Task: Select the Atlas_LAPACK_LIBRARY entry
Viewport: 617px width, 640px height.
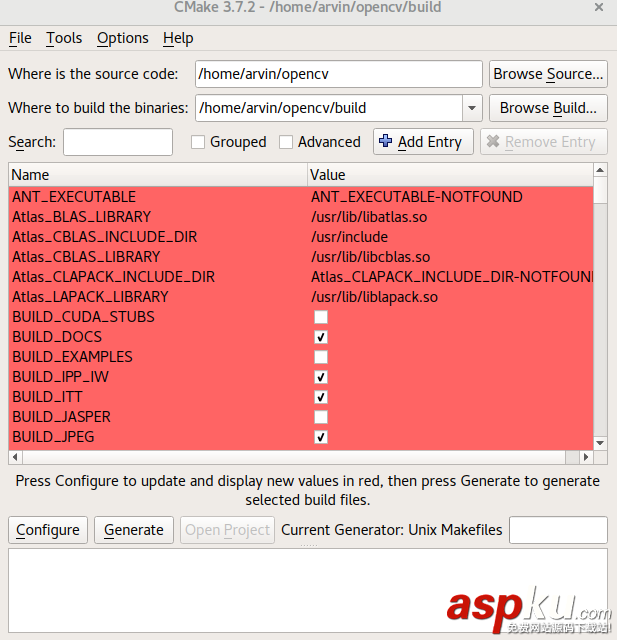Action: (90, 297)
